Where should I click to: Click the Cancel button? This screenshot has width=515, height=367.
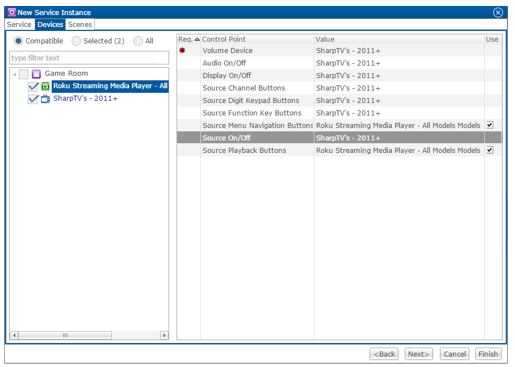(x=455, y=354)
